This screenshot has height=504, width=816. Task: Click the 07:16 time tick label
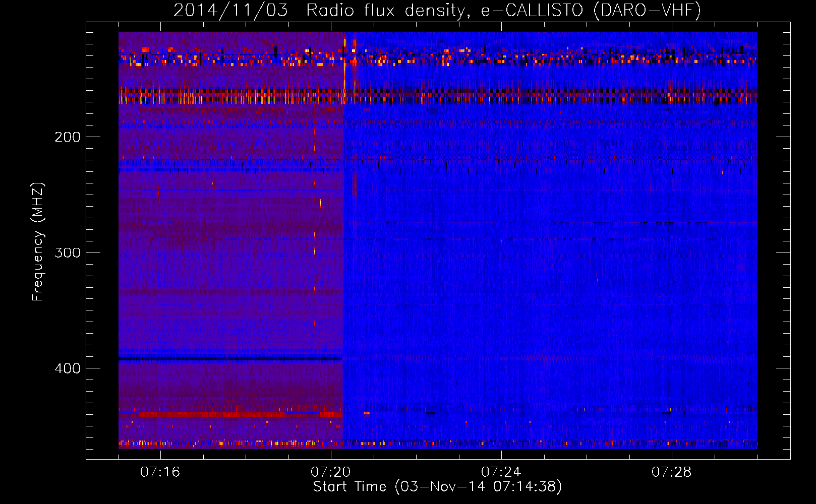160,472
